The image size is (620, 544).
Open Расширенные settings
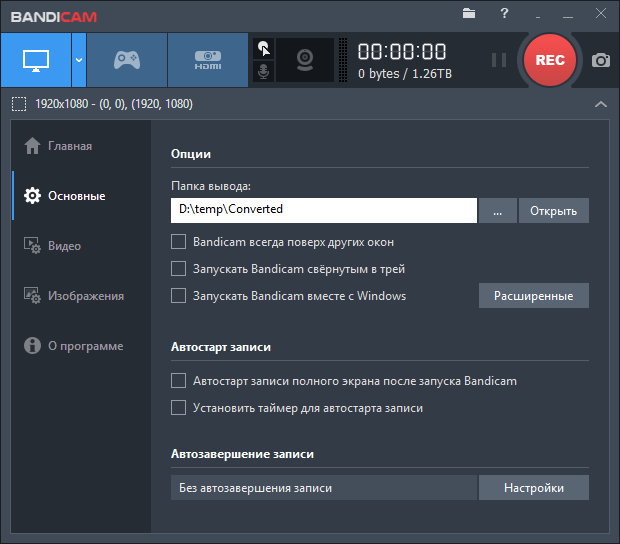click(533, 295)
